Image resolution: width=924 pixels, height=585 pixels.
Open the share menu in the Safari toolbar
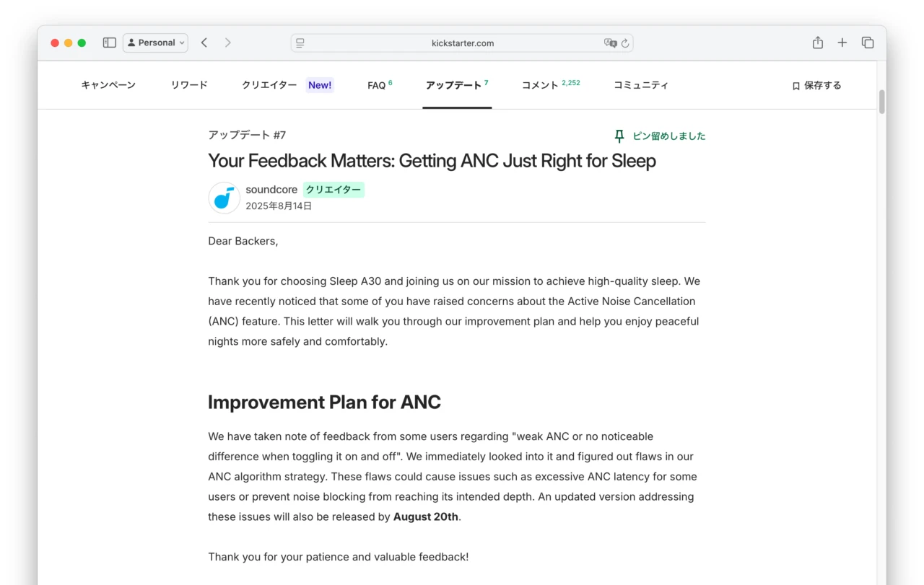click(817, 43)
